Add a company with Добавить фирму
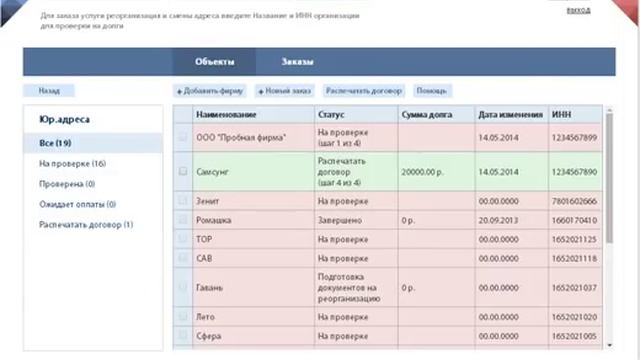The height and width of the screenshot is (360, 640). pyautogui.click(x=210, y=91)
